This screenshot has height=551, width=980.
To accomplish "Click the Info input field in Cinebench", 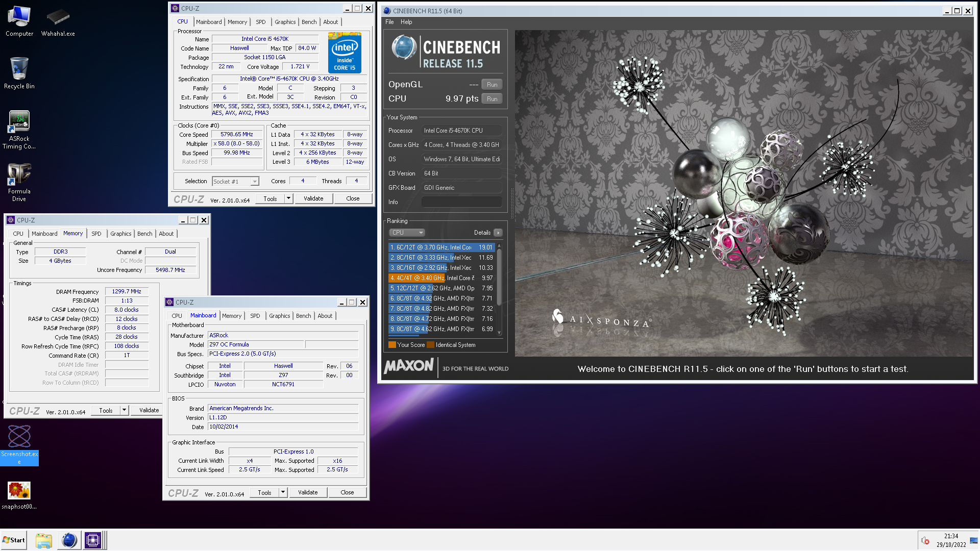I will 462,202.
